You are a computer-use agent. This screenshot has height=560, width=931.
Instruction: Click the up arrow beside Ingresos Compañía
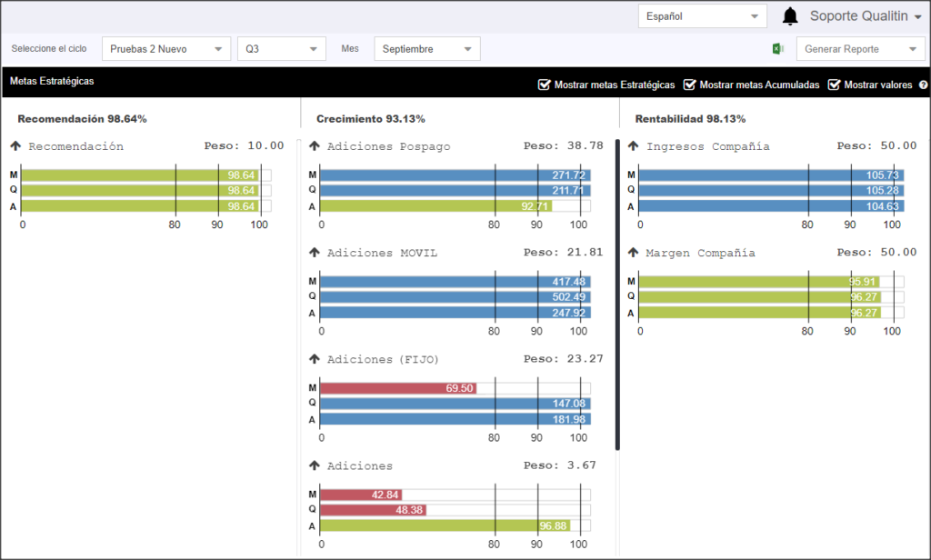pyautogui.click(x=634, y=145)
